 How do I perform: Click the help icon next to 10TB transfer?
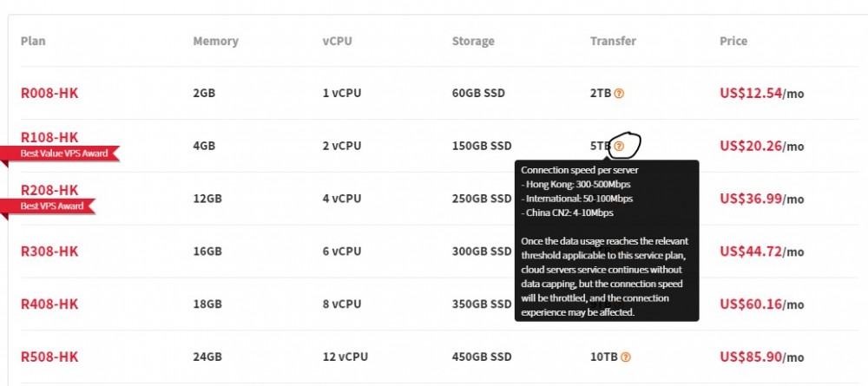pos(626,357)
